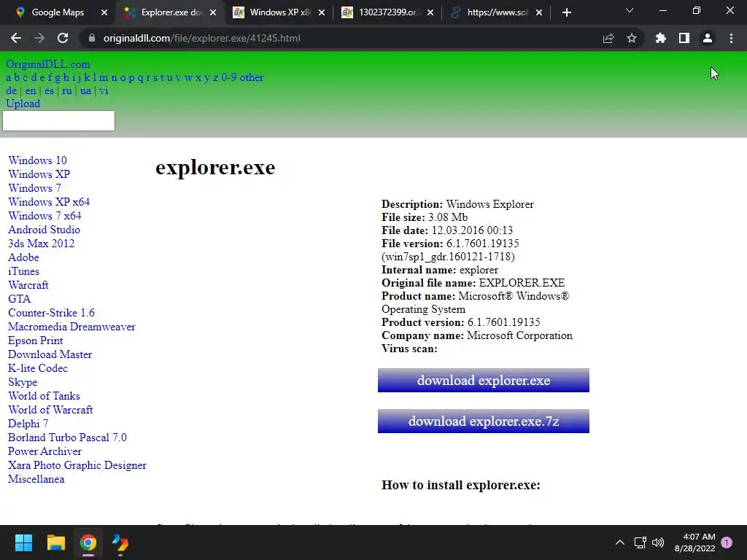Open the '0-9' index link
The width and height of the screenshot is (747, 560).
click(228, 77)
